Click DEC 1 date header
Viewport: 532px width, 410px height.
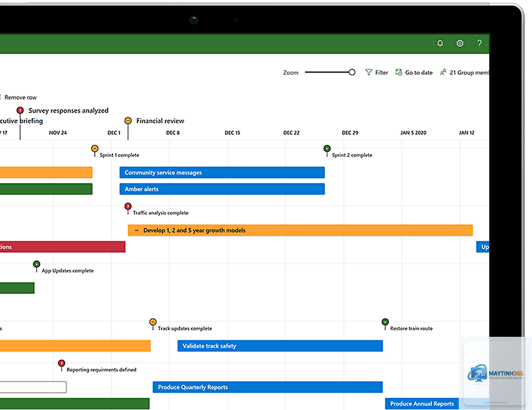(114, 132)
